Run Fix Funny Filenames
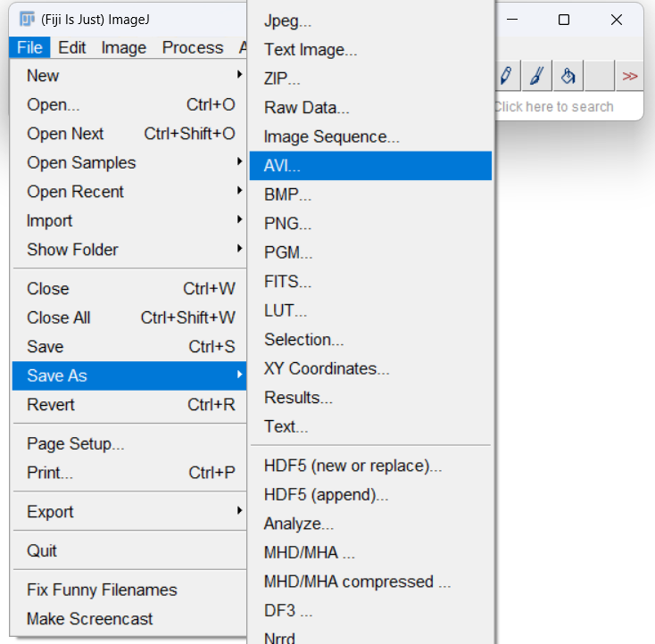Image resolution: width=655 pixels, height=644 pixels. (x=129, y=590)
